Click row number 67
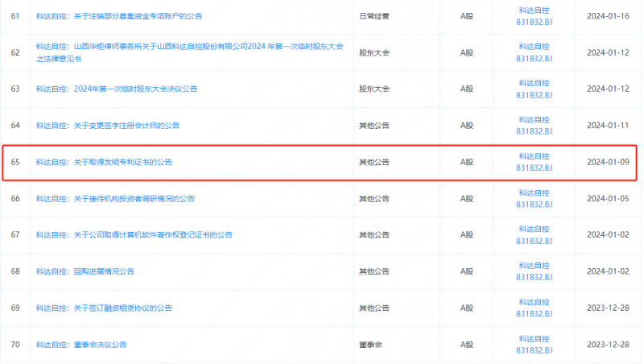This screenshot has height=364, width=644. tap(15, 234)
